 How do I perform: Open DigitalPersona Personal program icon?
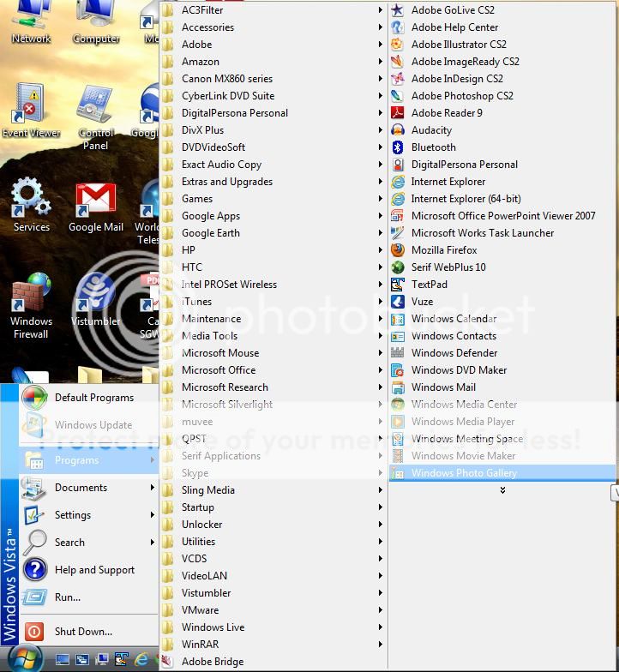(398, 165)
